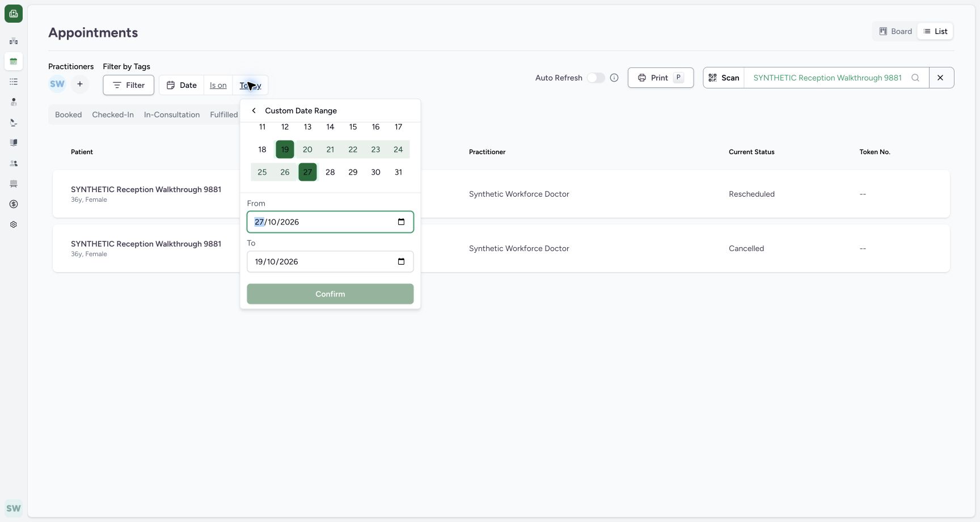
Task: Open the 'Is on' operator dropdown
Action: pos(218,85)
